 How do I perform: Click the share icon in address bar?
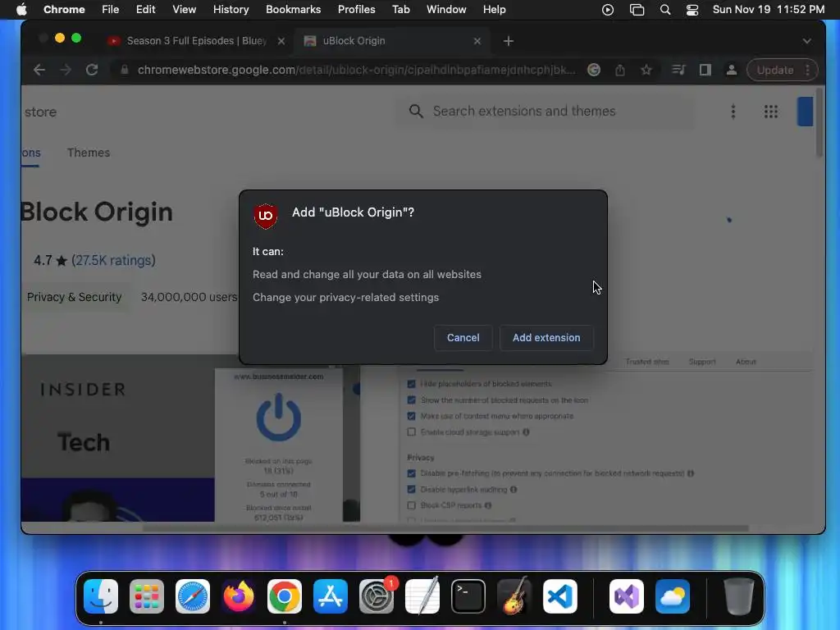pos(620,70)
